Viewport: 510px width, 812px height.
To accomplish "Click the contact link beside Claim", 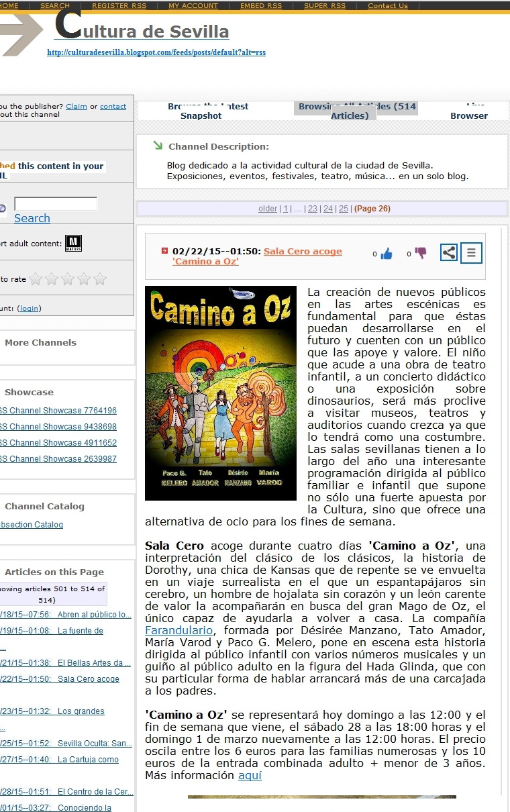I will (113, 106).
